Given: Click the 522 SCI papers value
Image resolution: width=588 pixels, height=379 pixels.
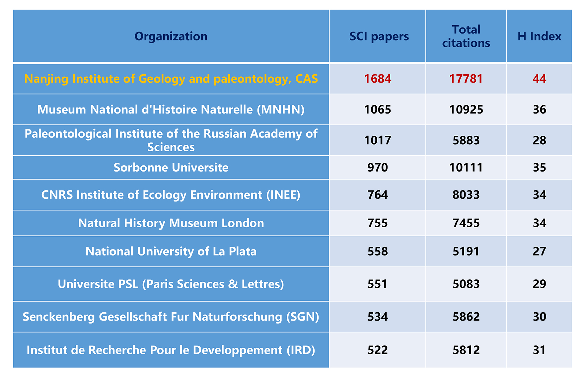Looking at the screenshot, I should [x=378, y=350].
